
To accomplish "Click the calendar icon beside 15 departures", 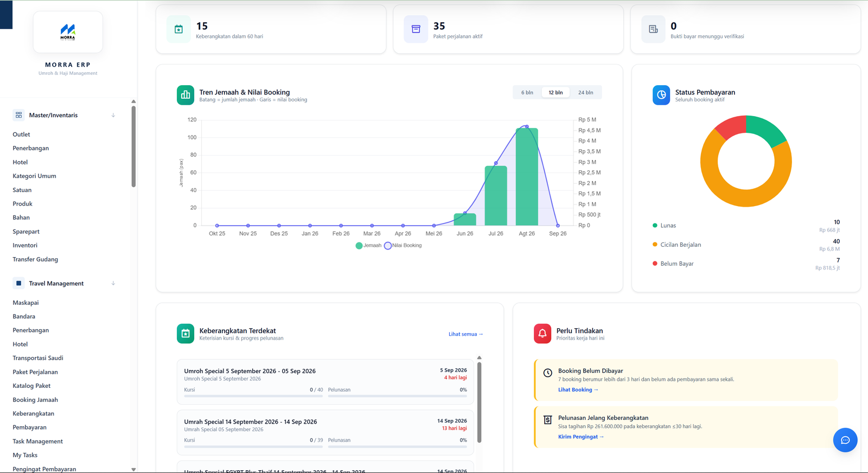I will pyautogui.click(x=178, y=29).
